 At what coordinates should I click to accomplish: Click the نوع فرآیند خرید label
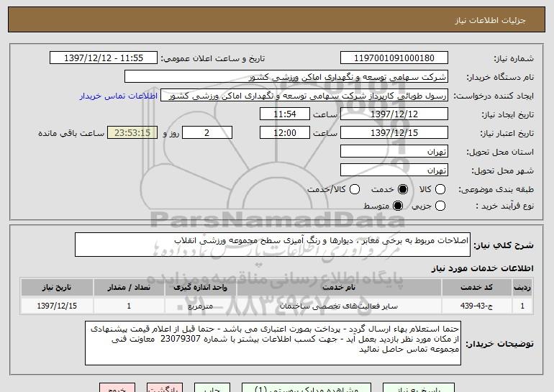(504, 206)
